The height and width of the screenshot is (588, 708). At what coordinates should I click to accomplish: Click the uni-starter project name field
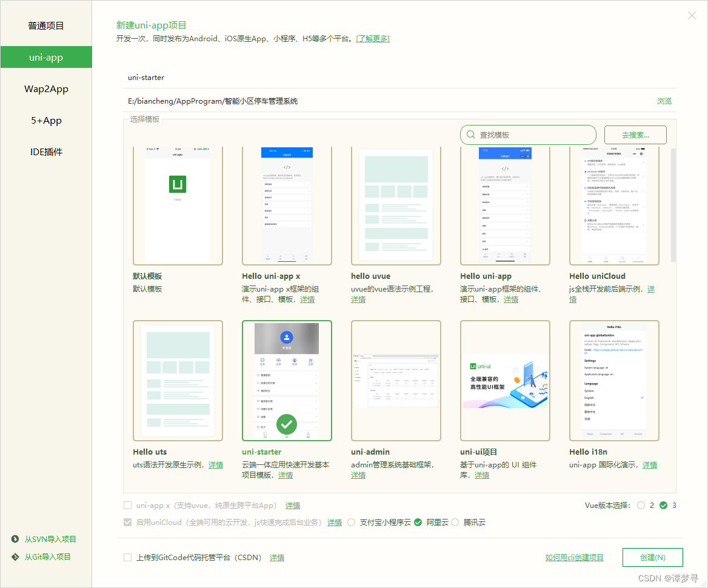[399, 78]
